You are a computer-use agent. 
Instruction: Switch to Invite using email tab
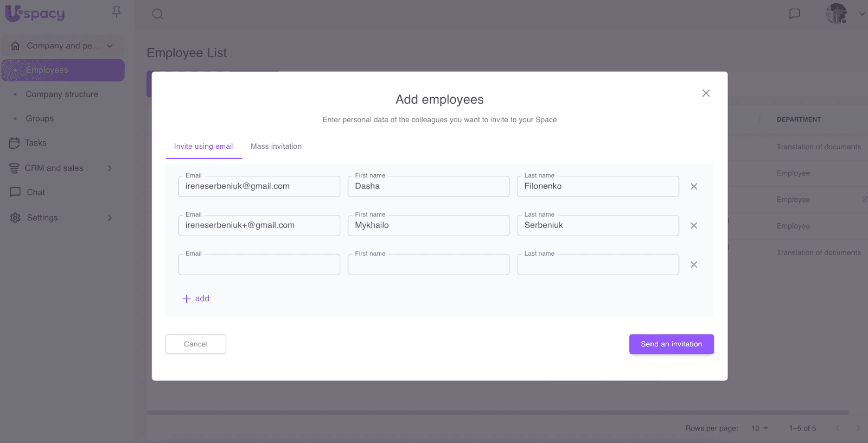204,147
